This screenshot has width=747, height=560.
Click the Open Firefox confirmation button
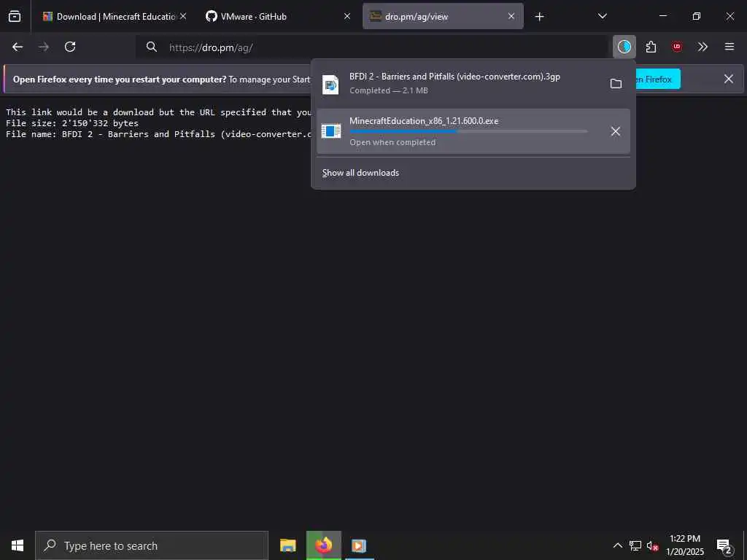tap(658, 79)
